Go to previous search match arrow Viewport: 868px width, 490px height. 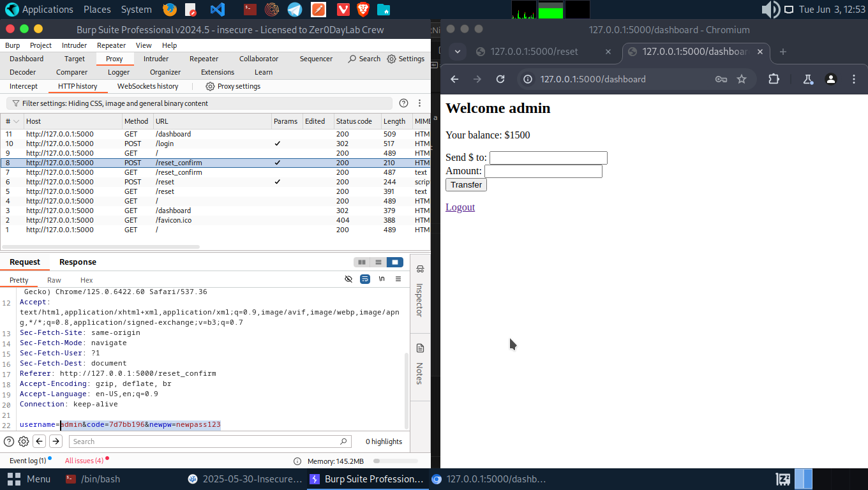coord(40,442)
